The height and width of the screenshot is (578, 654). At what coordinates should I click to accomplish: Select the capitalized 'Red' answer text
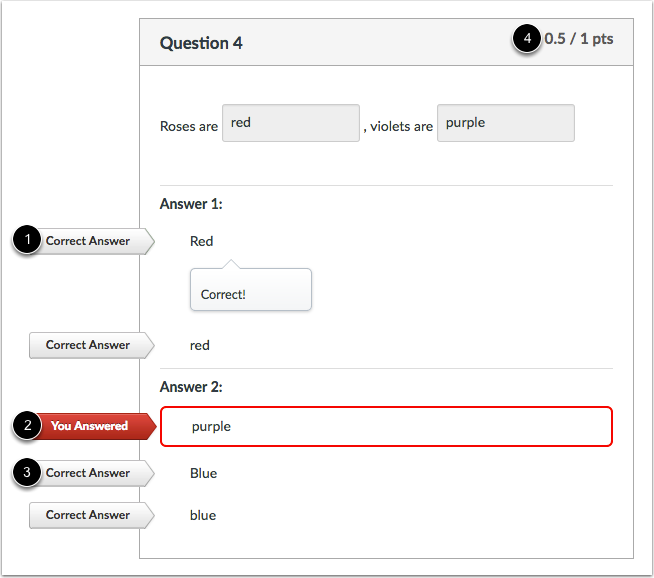(201, 241)
